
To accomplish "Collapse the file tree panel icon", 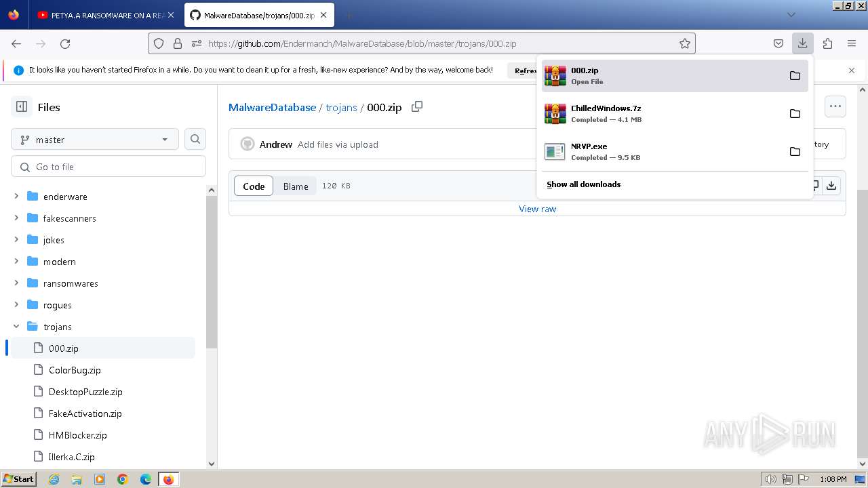I will (x=22, y=106).
